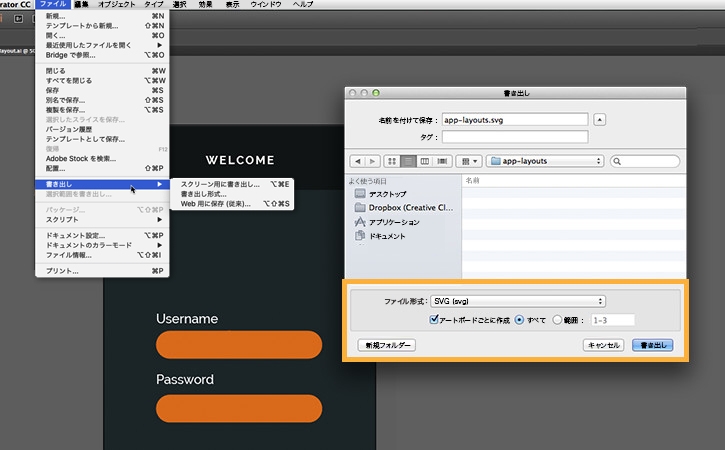
Task: Toggle アートボードごとに作成 checkbox
Action: pos(434,319)
